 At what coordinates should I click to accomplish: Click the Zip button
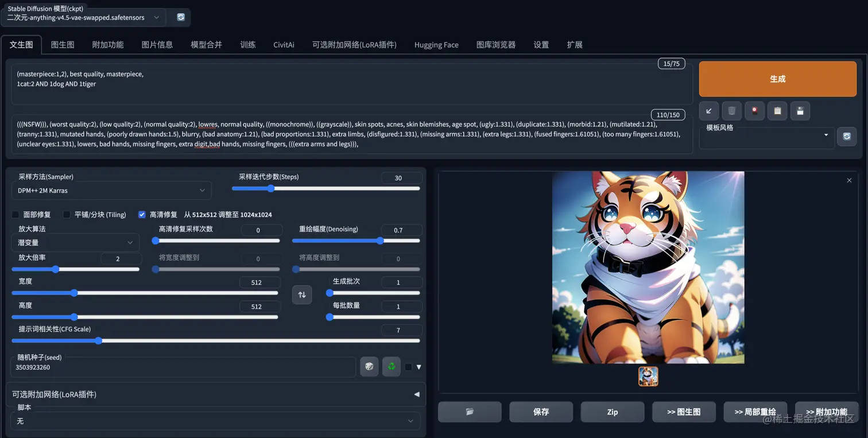612,412
